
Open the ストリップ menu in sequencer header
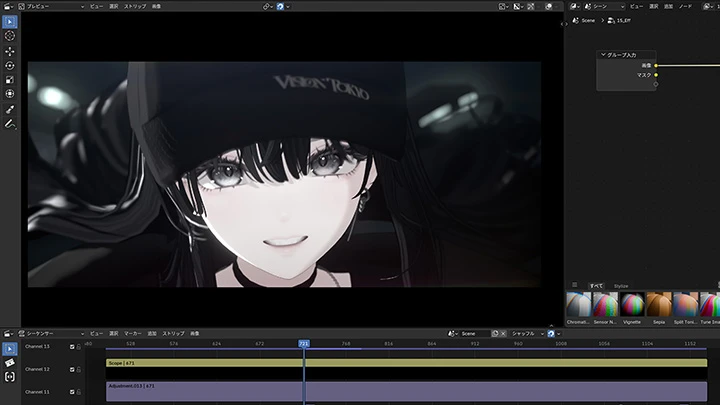(174, 333)
